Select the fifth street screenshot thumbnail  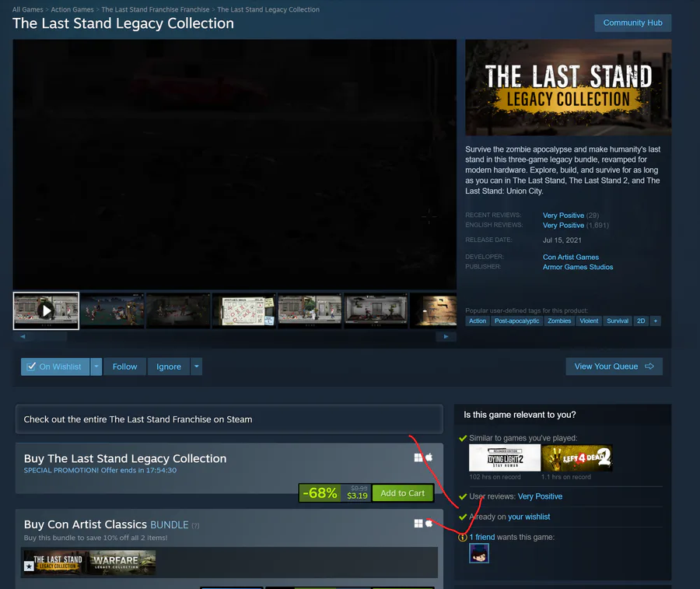pyautogui.click(x=310, y=310)
